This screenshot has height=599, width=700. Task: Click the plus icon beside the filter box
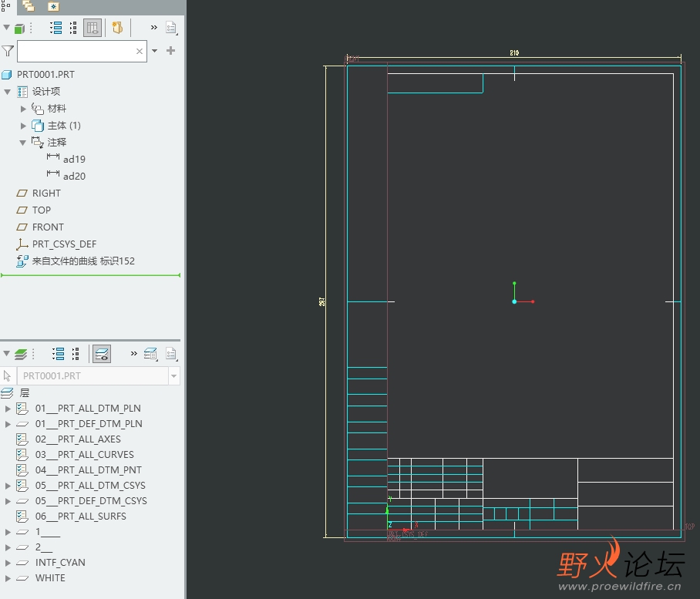click(170, 51)
